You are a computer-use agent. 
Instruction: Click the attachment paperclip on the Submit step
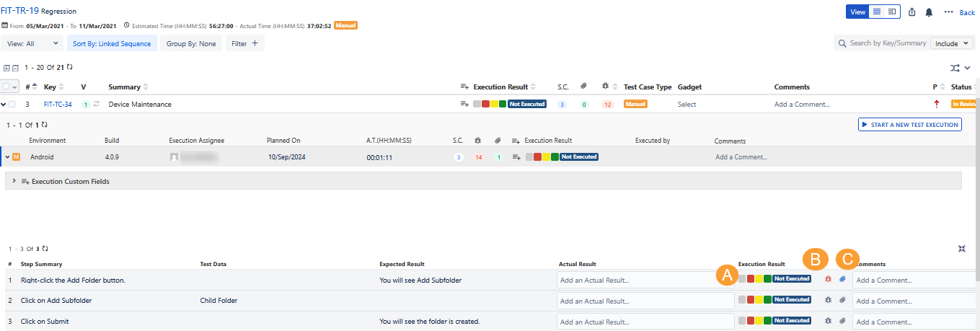[x=842, y=321]
